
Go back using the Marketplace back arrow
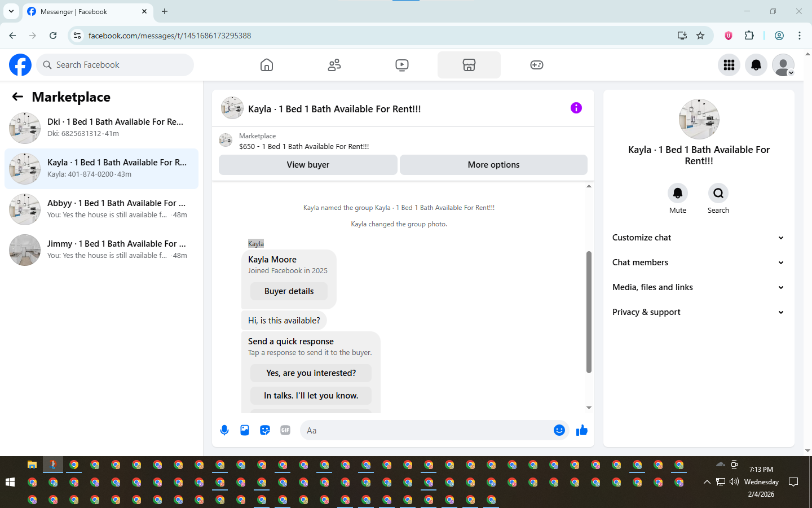(x=17, y=97)
